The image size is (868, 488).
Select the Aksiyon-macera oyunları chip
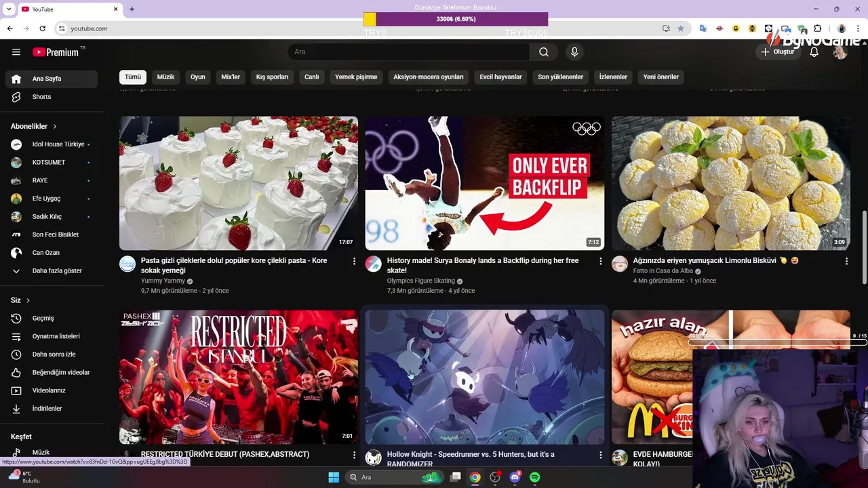coord(429,77)
